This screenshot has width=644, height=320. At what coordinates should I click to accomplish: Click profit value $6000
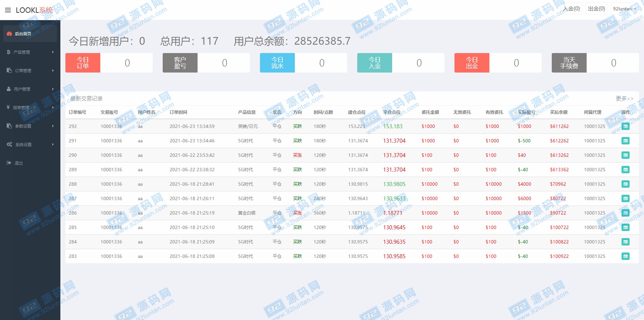point(525,198)
